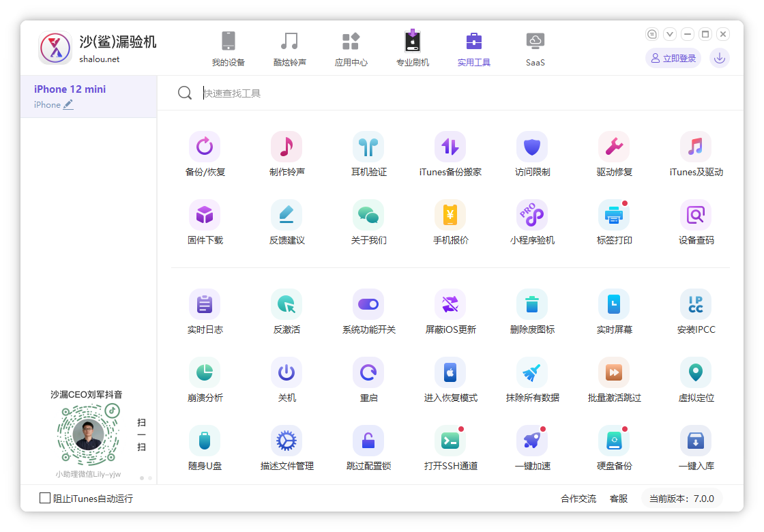
Task: Click the 立即登录 login button
Action: (x=673, y=59)
